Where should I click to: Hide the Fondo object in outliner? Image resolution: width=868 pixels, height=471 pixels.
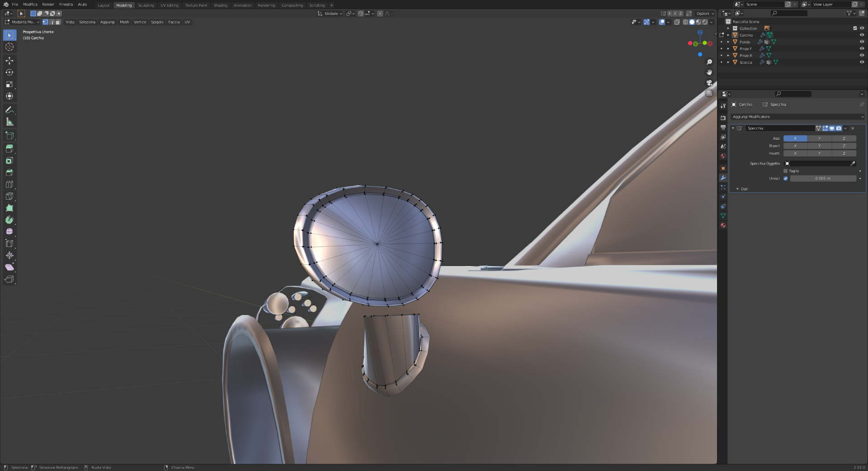(x=862, y=42)
